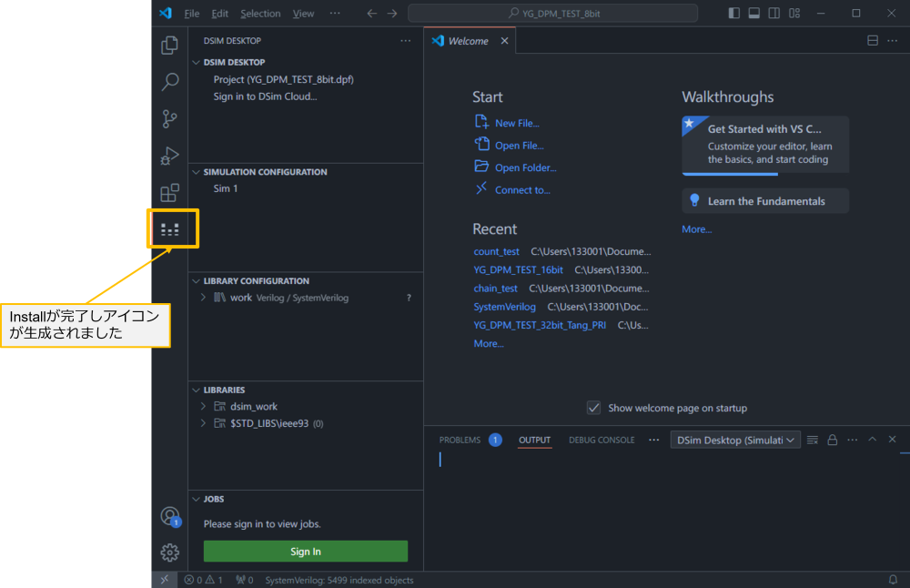
Task: Click the Open Folder... link
Action: point(526,167)
